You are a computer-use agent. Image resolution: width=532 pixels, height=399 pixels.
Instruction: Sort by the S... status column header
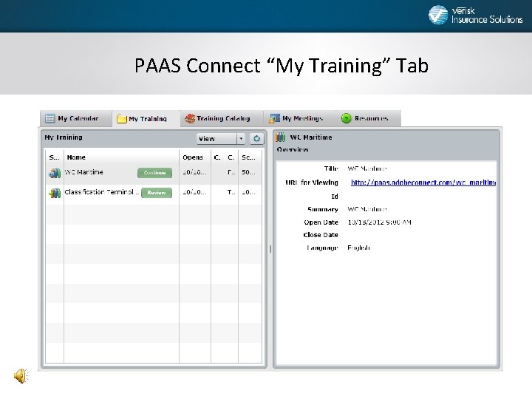54,157
